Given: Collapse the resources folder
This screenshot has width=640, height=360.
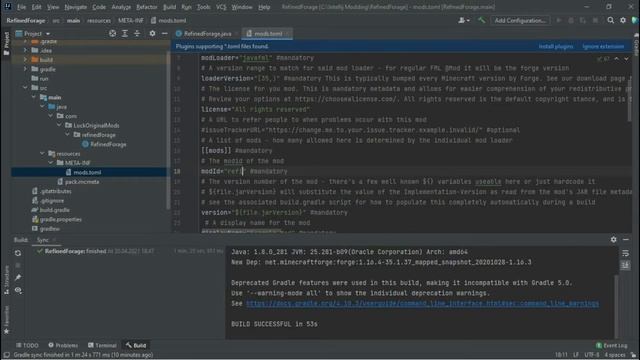Looking at the screenshot, I should (x=42, y=153).
